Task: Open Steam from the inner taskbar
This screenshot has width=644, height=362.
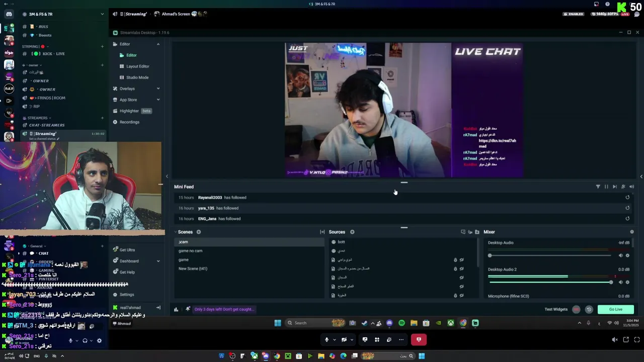Action: pos(365,323)
